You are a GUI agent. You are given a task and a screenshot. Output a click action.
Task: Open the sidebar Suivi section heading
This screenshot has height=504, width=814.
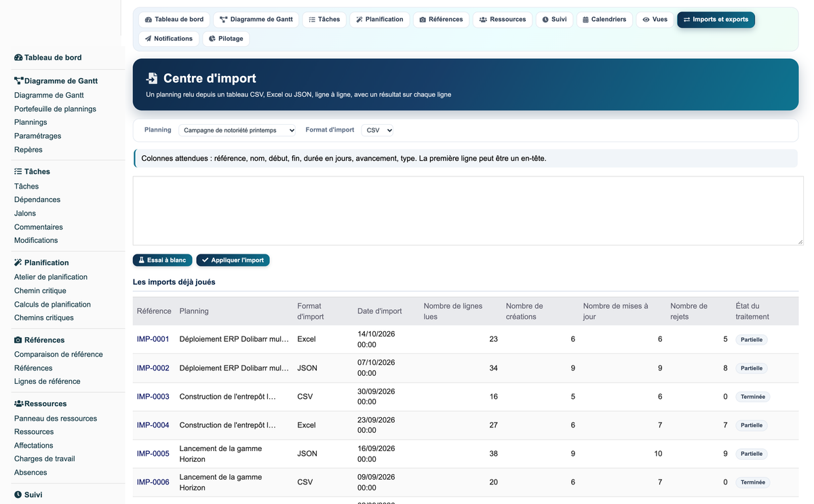click(x=28, y=495)
